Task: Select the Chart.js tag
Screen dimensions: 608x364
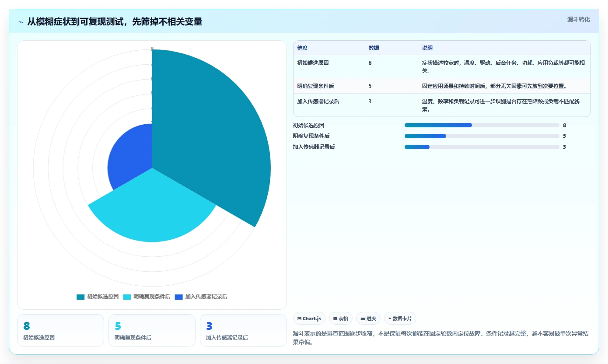Action: click(x=309, y=318)
